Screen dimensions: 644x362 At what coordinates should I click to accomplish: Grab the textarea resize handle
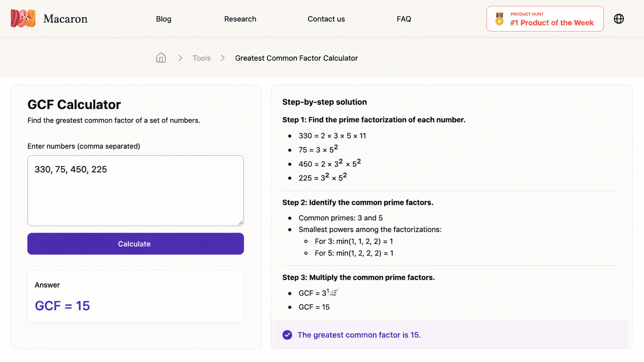(241, 222)
